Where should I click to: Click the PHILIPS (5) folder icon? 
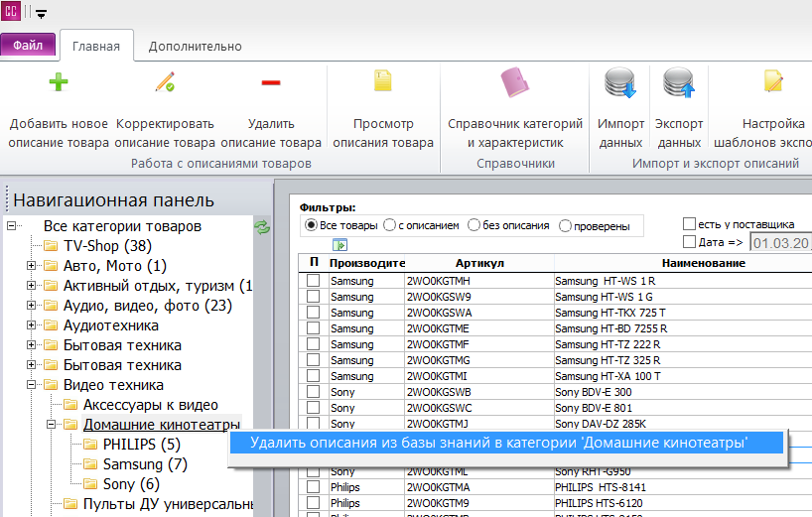(90, 444)
